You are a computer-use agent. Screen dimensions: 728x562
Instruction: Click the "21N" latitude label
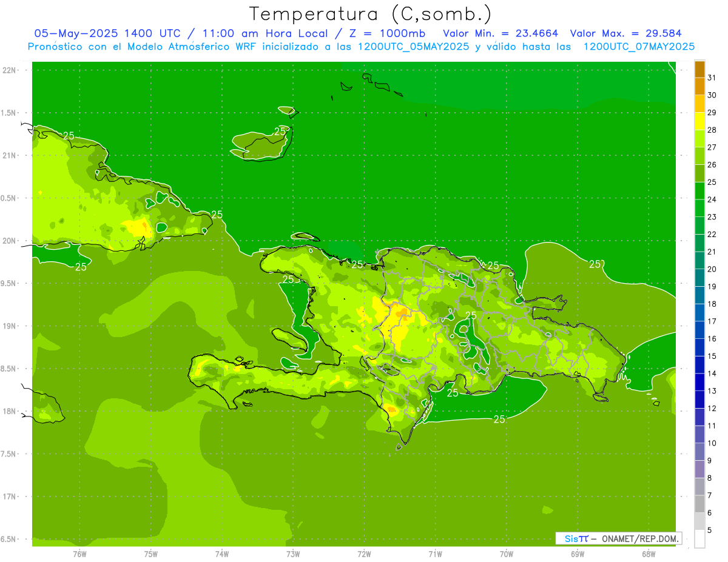[10, 156]
